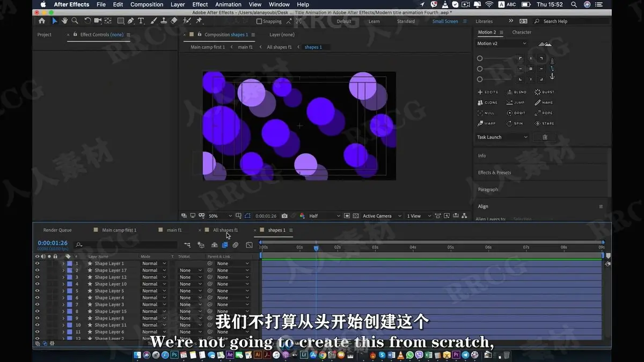Screen dimensions: 644x362
Task: Switch to All shapes f1 timeline tab
Action: click(225, 230)
